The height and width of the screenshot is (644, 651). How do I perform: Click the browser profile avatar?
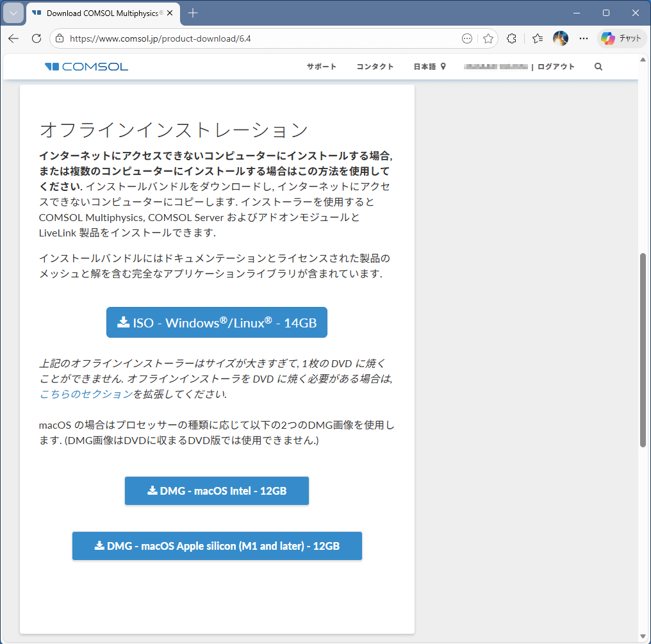561,38
